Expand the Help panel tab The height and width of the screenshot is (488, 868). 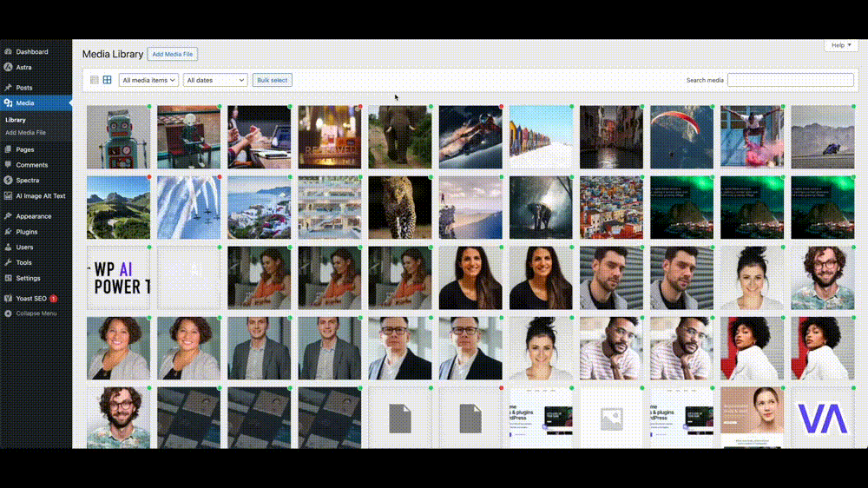(840, 45)
